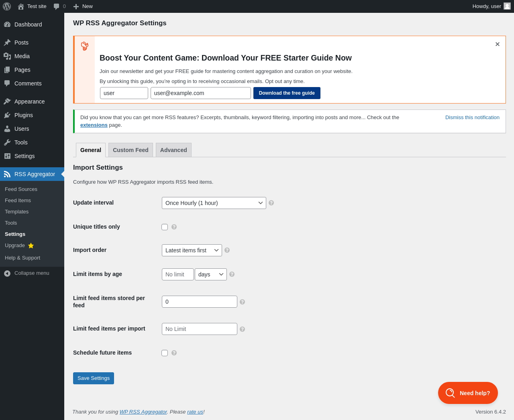
Task: Click the newsletter name field containing user
Action: tap(124, 93)
